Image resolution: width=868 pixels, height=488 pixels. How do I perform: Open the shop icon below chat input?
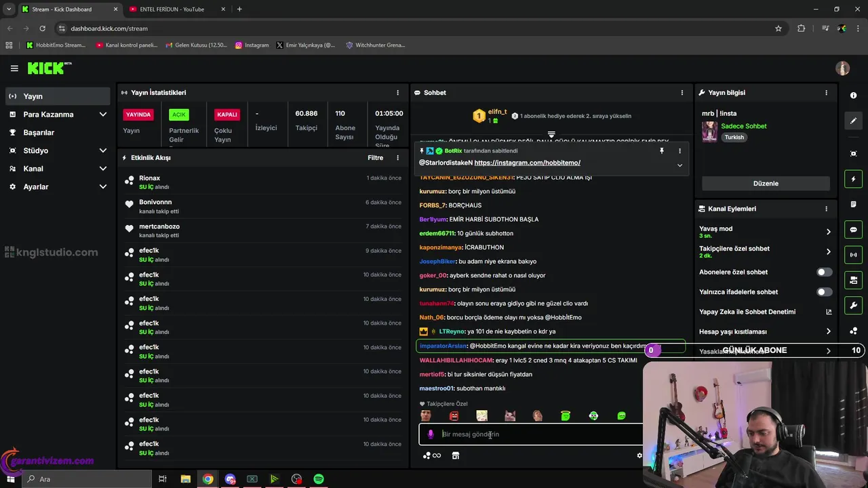pos(456,455)
